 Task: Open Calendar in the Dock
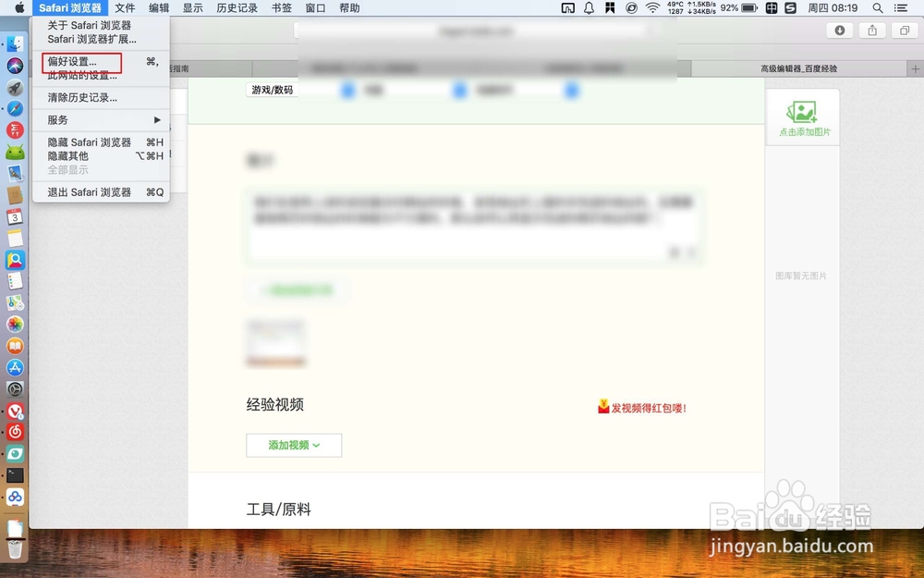pos(16,216)
